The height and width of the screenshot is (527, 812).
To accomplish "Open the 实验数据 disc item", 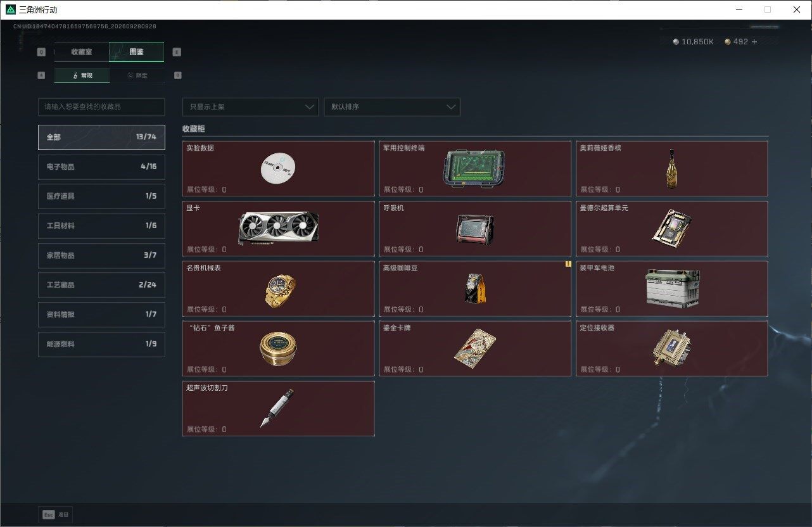I will click(x=278, y=168).
